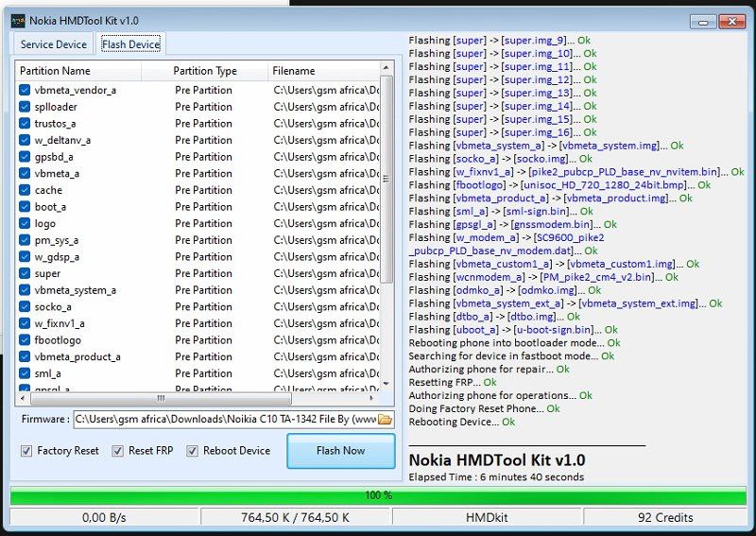Disable the Factory Reset option
Viewport: 756px width, 536px height.
26,451
